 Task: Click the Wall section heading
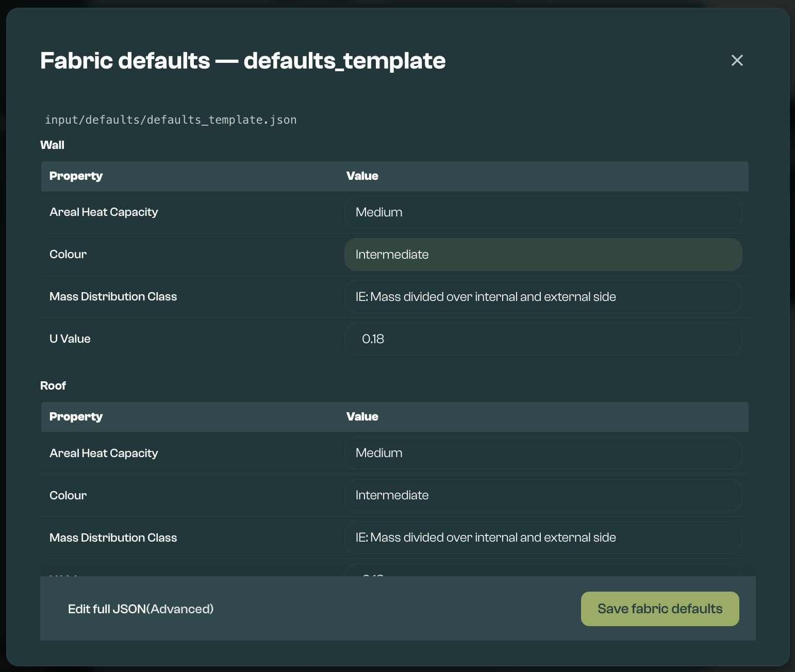point(53,145)
